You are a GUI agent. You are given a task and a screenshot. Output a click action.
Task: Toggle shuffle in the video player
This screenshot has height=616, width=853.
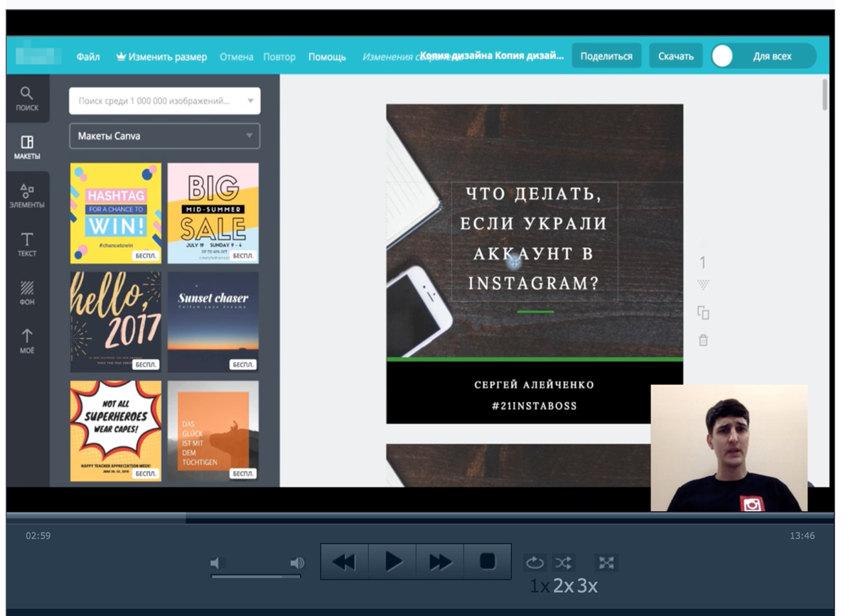coord(564,563)
